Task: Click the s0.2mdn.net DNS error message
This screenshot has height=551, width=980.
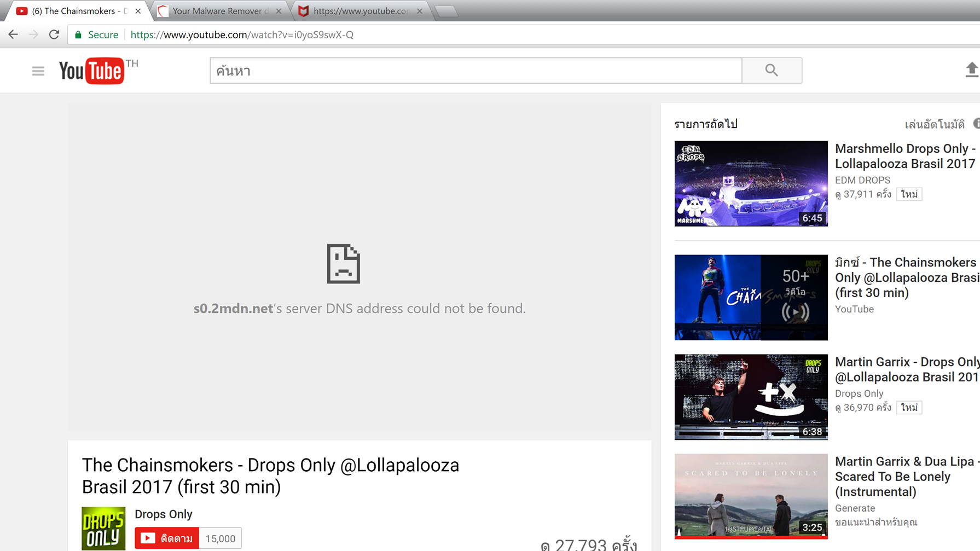Action: 359,308
